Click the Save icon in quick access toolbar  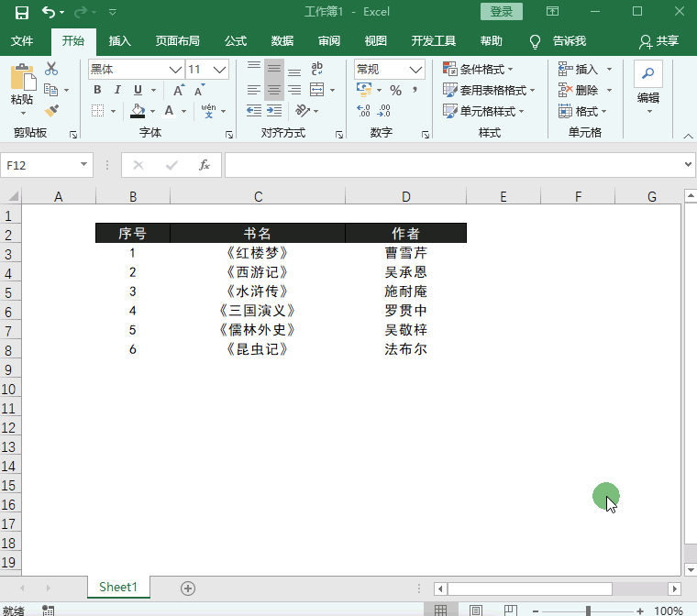[x=22, y=12]
